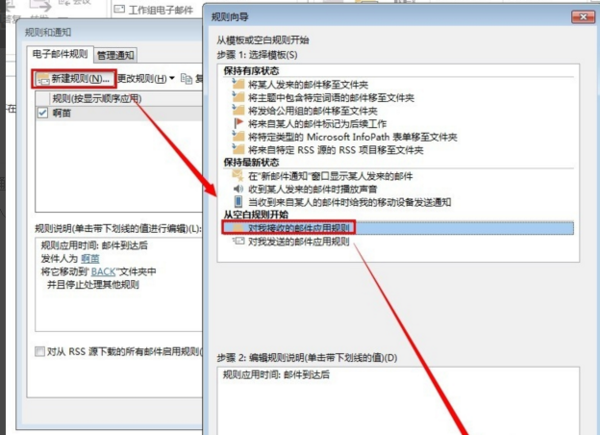
Task: Select folder icon for 将某人发来的邮件移至文件夹
Action: click(238, 85)
